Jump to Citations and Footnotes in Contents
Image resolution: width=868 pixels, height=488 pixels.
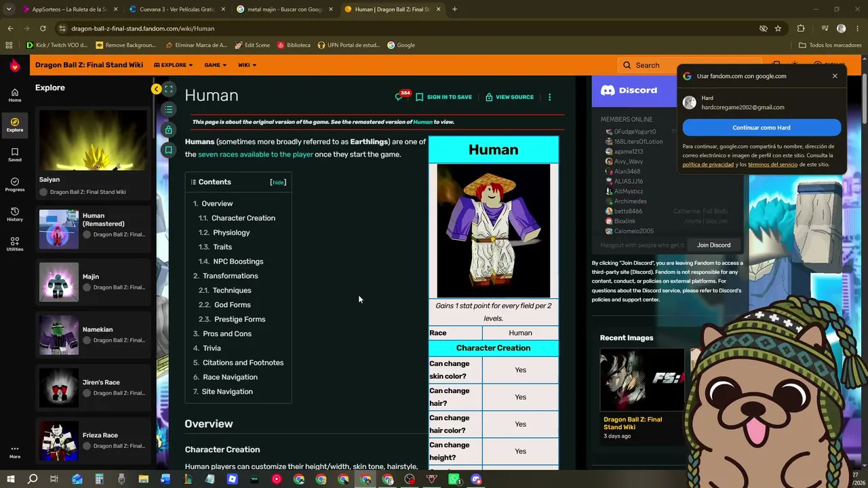(243, 363)
